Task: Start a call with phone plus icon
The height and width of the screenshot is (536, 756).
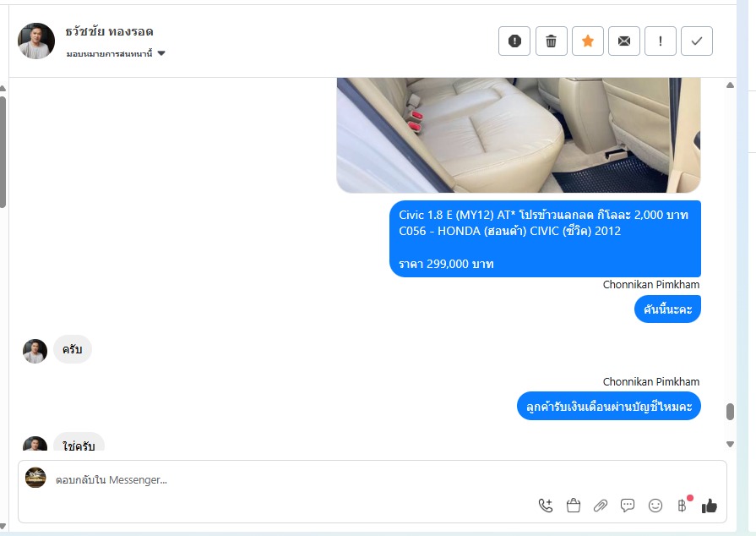Action: click(x=546, y=506)
